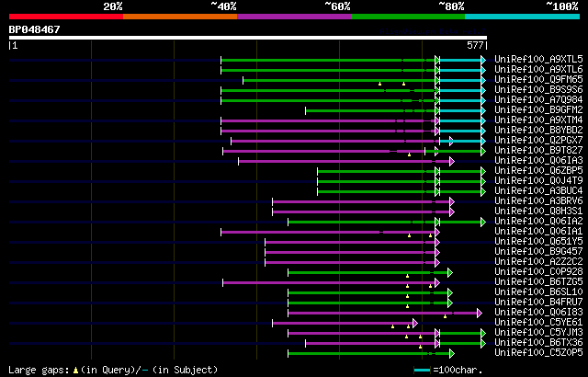
Task: Click the purple alignment bar in the UniRef100_Q06I83 row
Action: coord(385,313)
